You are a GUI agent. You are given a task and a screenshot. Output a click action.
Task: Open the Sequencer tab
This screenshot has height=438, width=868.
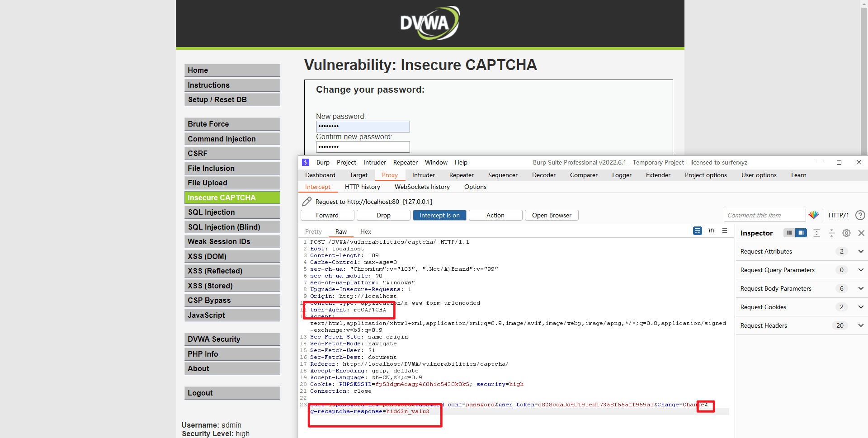coord(503,175)
